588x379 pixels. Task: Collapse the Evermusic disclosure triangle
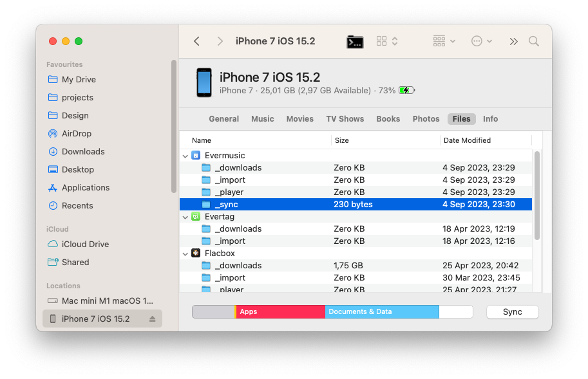click(185, 155)
